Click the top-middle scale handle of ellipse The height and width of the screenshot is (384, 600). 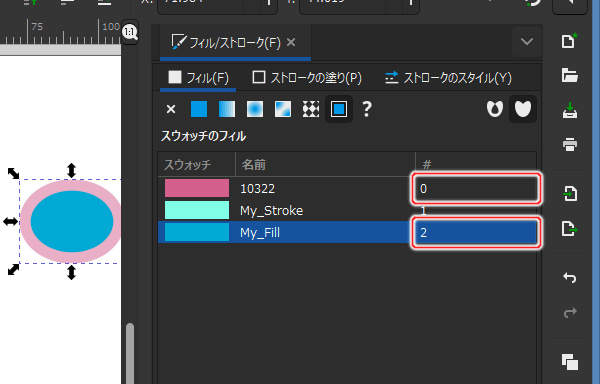coord(72,171)
